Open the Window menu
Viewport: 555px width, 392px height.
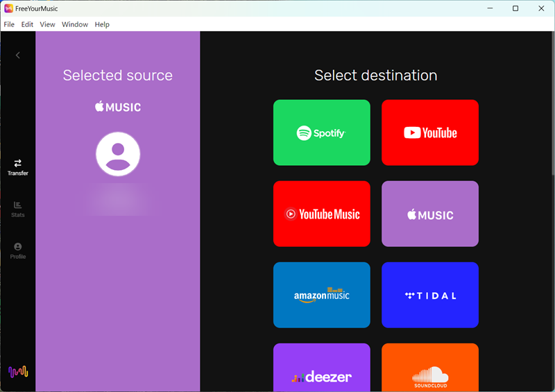[75, 24]
